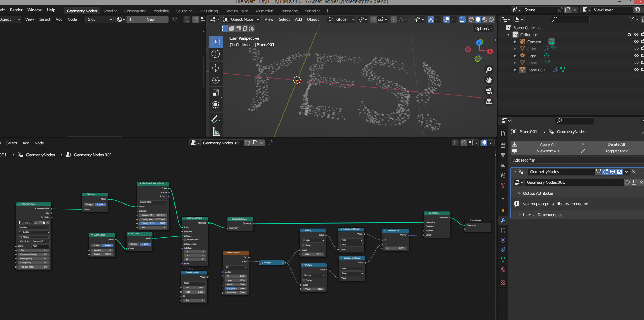Toggle X-ray mode in viewport header

click(462, 19)
